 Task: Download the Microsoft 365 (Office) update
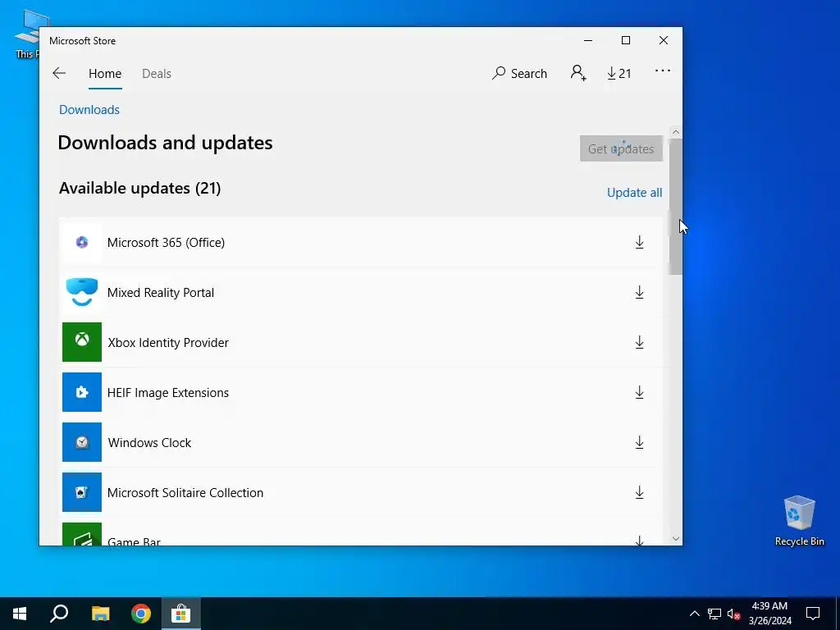point(639,242)
